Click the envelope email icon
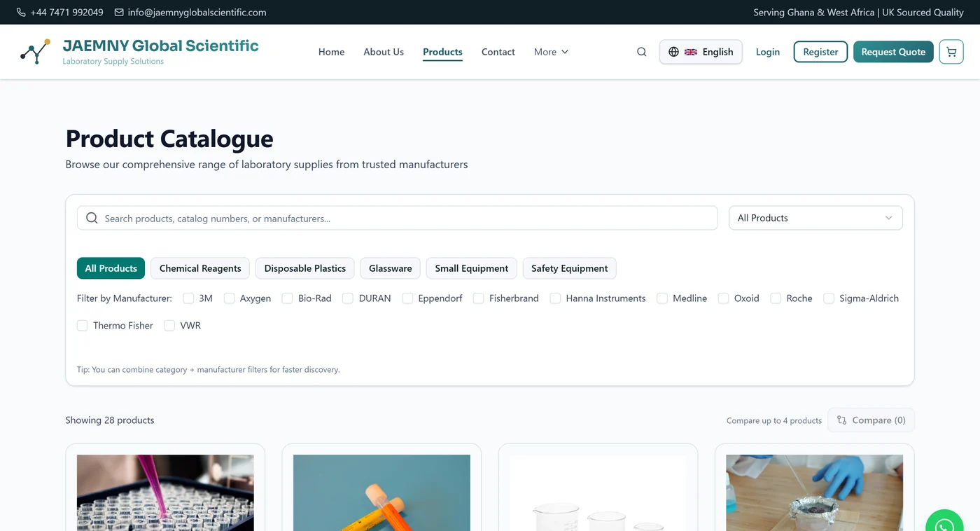This screenshot has height=531, width=980. (119, 13)
